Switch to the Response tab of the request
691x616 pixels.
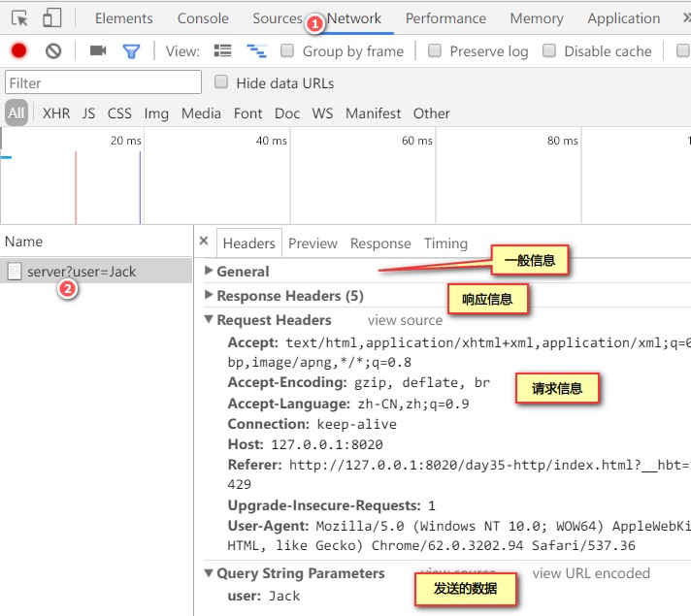[380, 243]
